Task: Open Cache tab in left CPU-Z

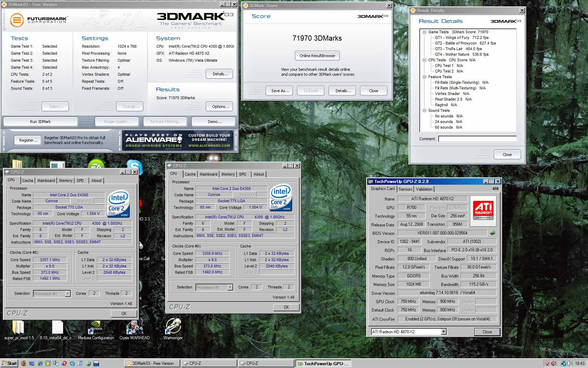Action: click(x=28, y=180)
